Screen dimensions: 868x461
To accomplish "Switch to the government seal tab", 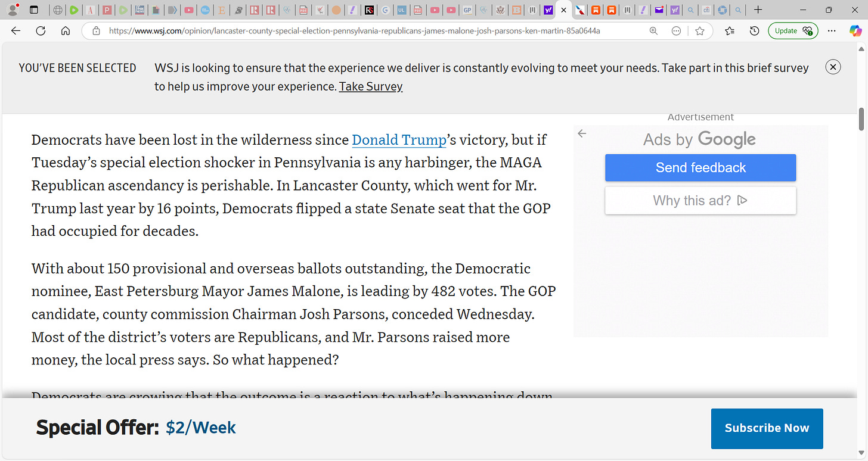I will point(500,10).
